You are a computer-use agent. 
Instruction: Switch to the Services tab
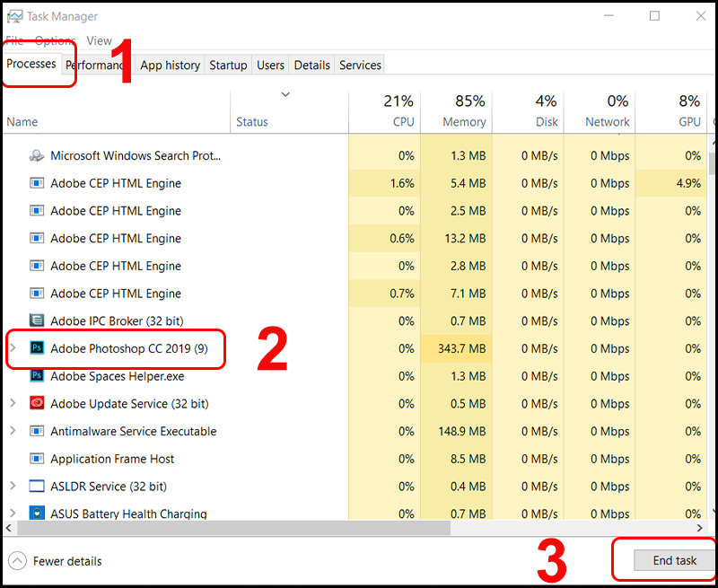pos(360,65)
